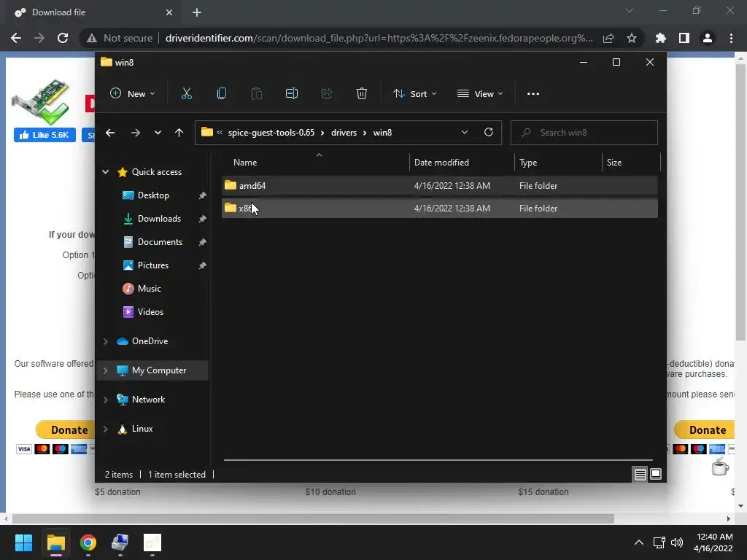Click Chrome icon on taskbar

[88, 542]
